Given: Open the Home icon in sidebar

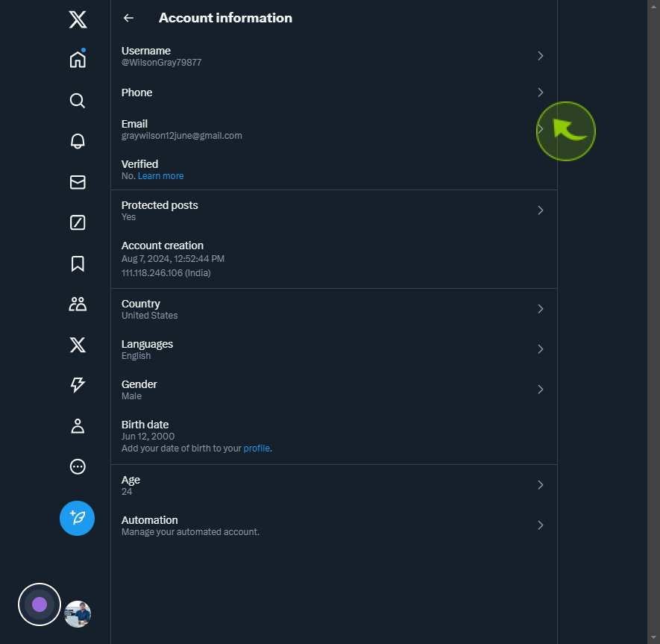Looking at the screenshot, I should click(78, 59).
